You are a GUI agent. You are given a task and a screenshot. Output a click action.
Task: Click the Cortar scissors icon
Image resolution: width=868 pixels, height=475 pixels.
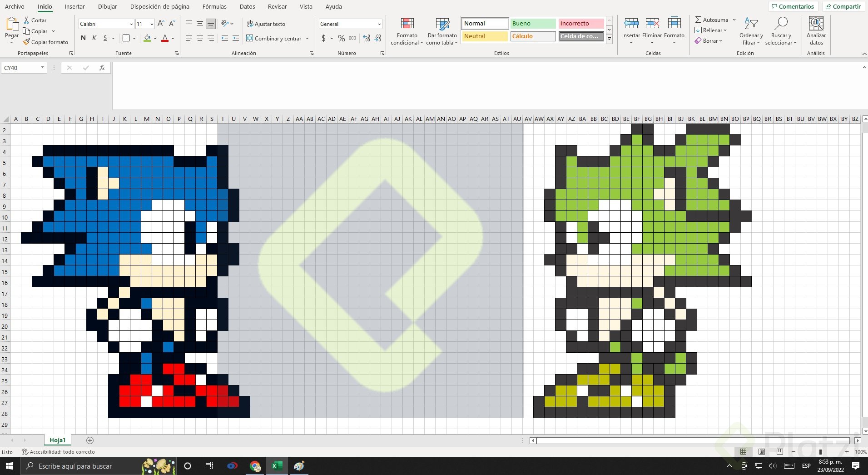[x=26, y=20]
